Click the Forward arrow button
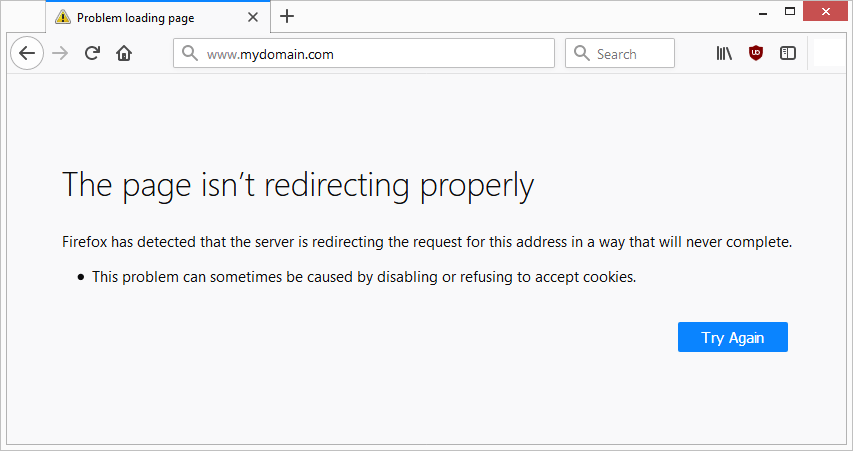This screenshot has height=451, width=853. point(60,54)
